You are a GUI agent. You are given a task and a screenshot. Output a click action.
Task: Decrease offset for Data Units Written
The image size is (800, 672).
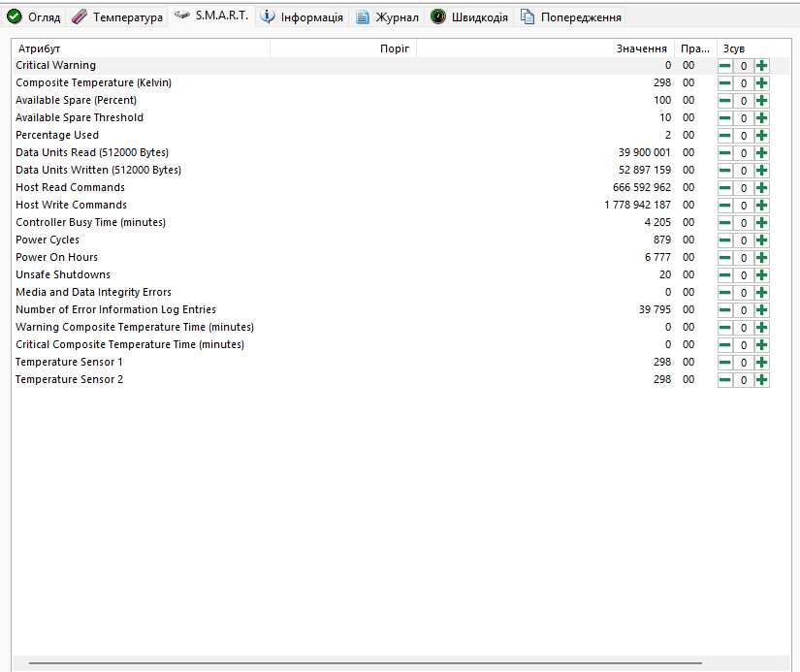click(x=725, y=171)
